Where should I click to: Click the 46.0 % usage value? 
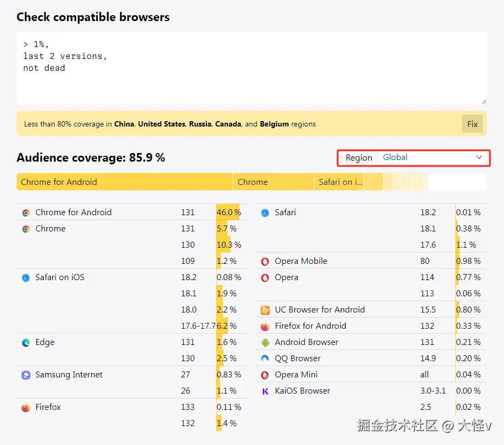click(x=229, y=212)
